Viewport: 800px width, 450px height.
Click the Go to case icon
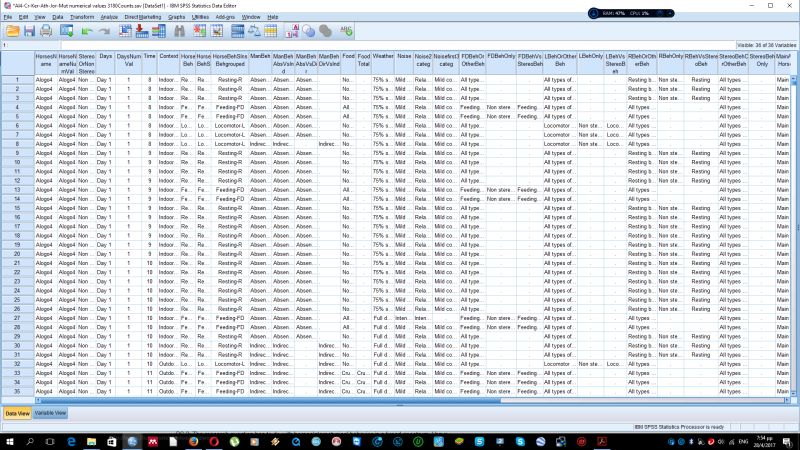pyautogui.click(x=125, y=31)
